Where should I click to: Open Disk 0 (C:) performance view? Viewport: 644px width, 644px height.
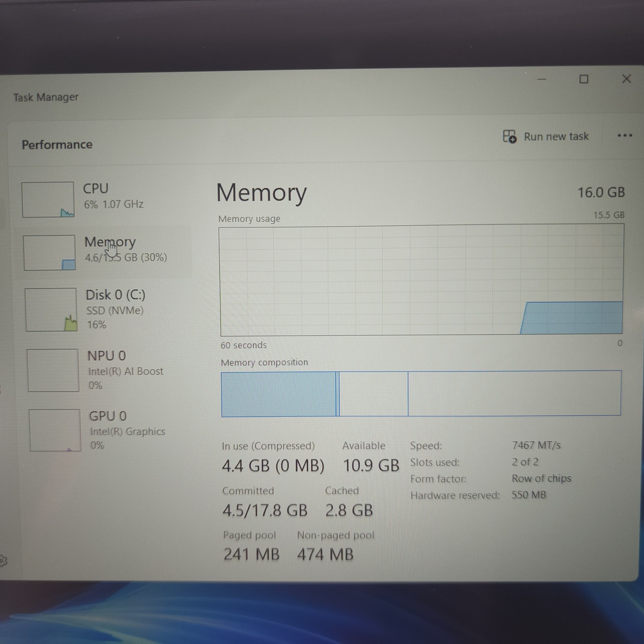(x=105, y=309)
